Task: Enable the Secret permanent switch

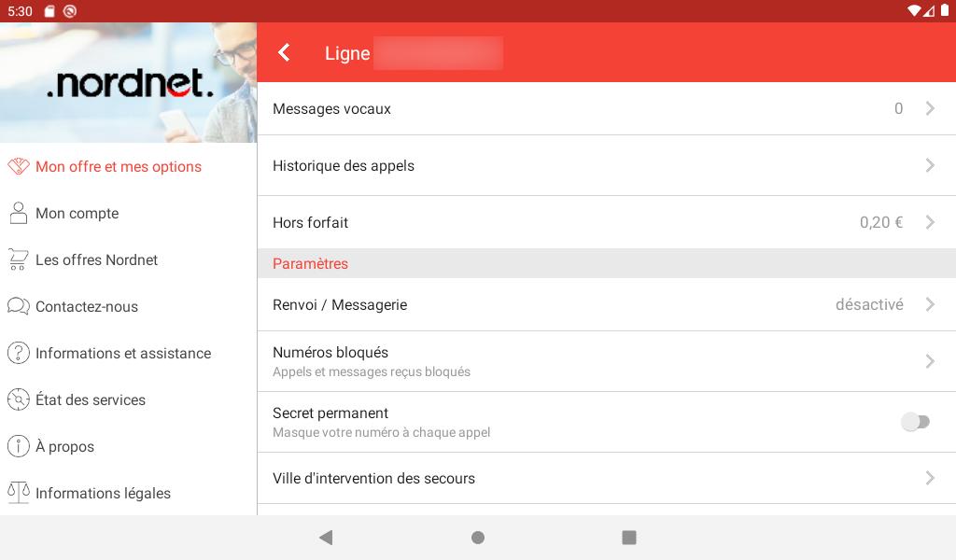Action: 915,422
